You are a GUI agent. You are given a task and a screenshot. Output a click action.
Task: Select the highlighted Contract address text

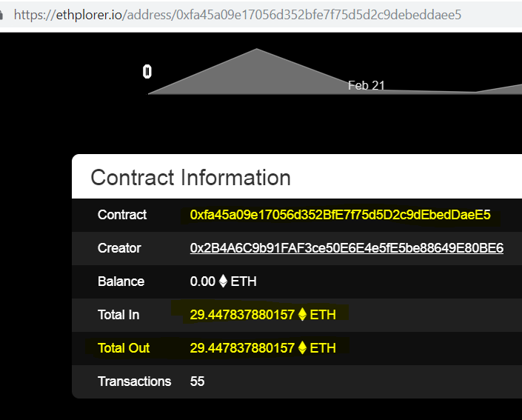point(340,215)
